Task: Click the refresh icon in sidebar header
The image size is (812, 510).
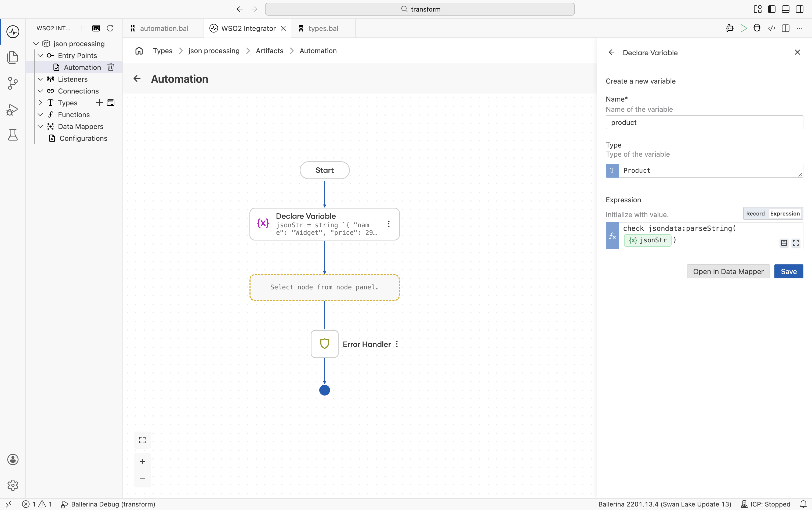Action: click(x=110, y=28)
